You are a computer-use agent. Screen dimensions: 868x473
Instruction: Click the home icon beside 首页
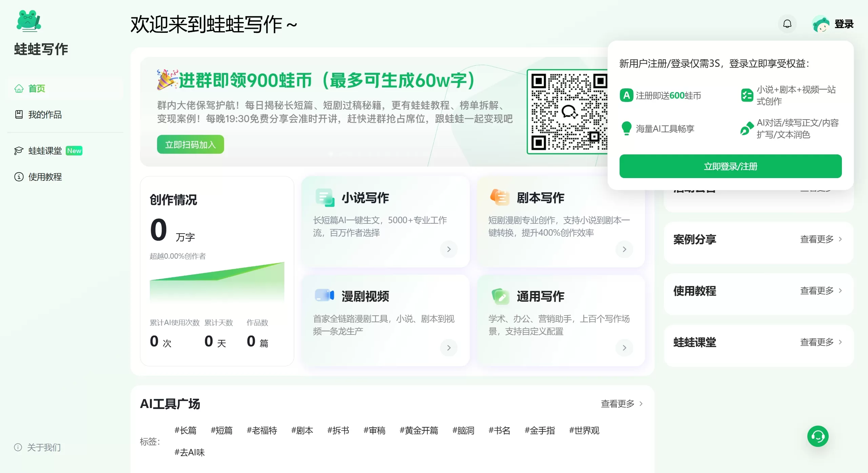[x=19, y=88]
